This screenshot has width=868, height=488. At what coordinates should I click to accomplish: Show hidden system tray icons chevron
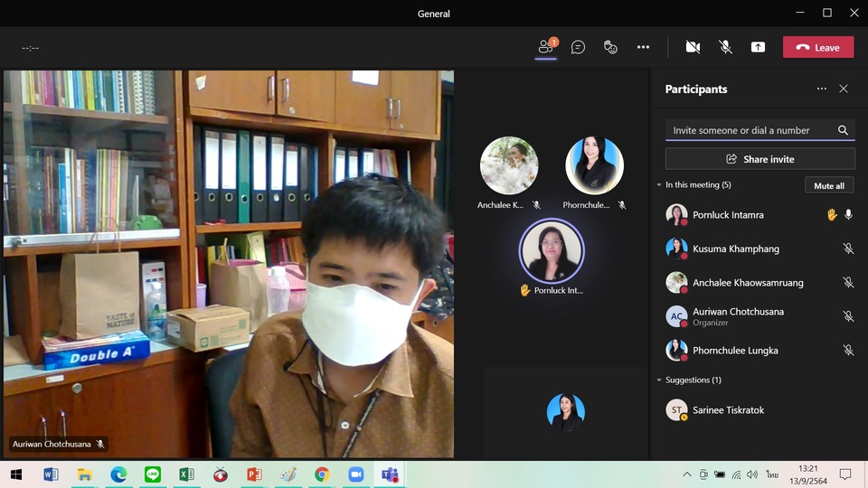[687, 474]
